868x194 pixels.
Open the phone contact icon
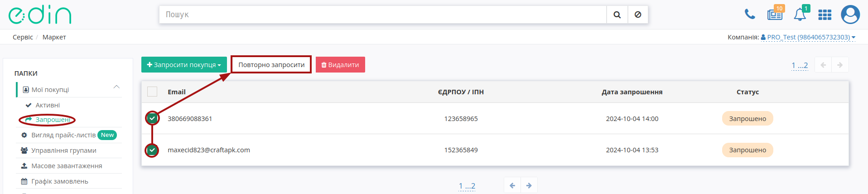point(750,15)
